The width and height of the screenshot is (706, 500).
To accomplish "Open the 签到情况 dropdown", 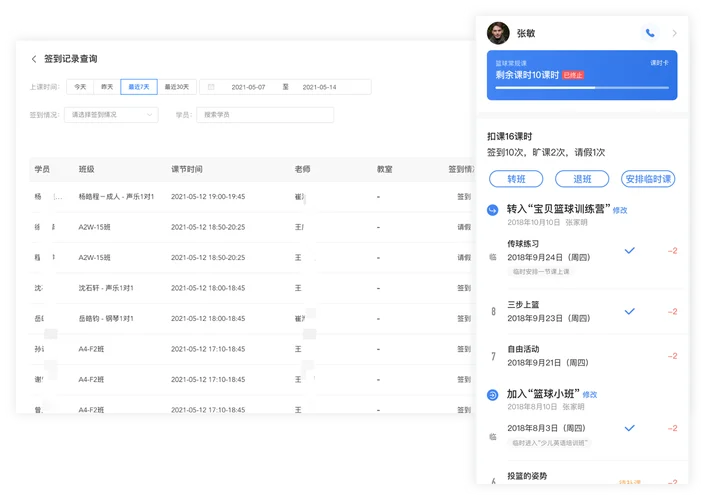I will point(111,115).
